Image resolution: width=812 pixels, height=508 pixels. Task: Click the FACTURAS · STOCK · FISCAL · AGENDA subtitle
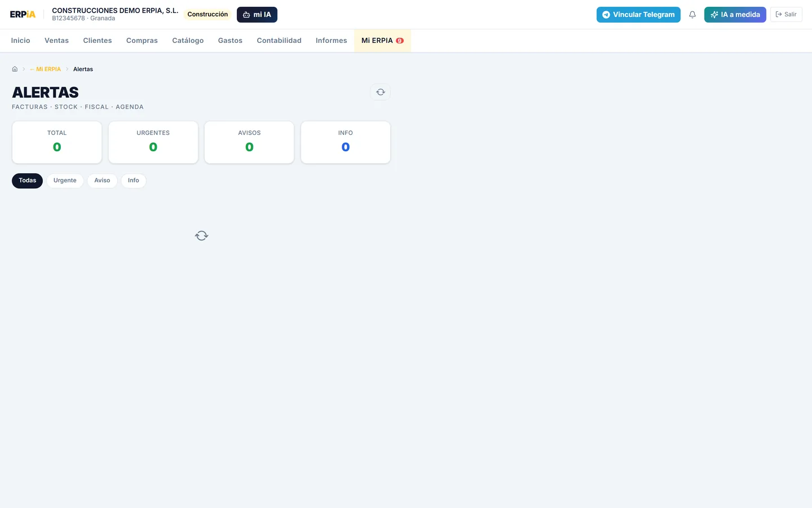point(78,107)
